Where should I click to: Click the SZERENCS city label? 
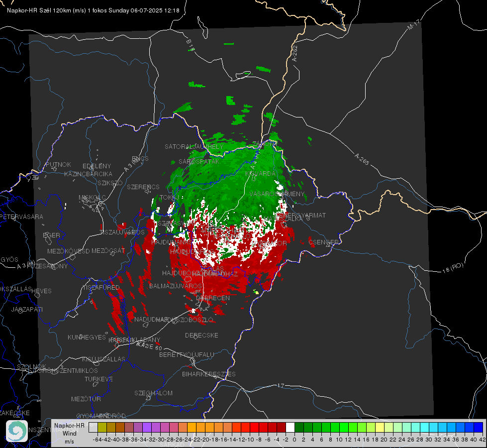(143, 187)
